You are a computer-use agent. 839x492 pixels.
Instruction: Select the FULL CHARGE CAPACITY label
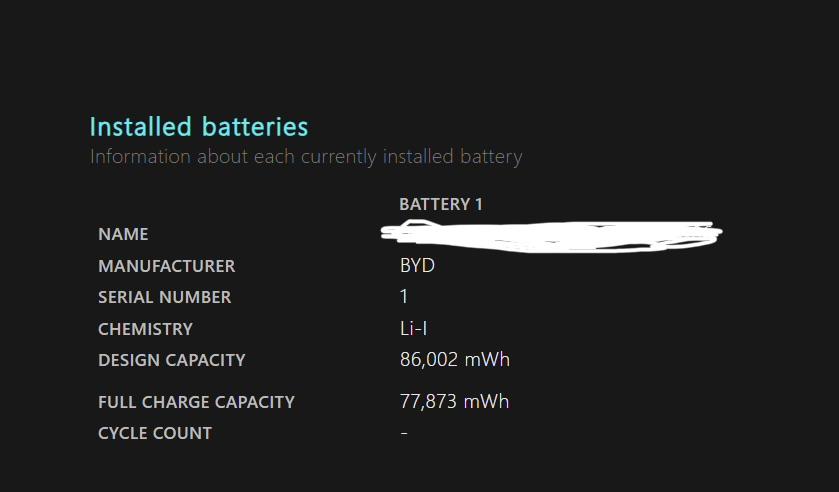pyautogui.click(x=196, y=402)
